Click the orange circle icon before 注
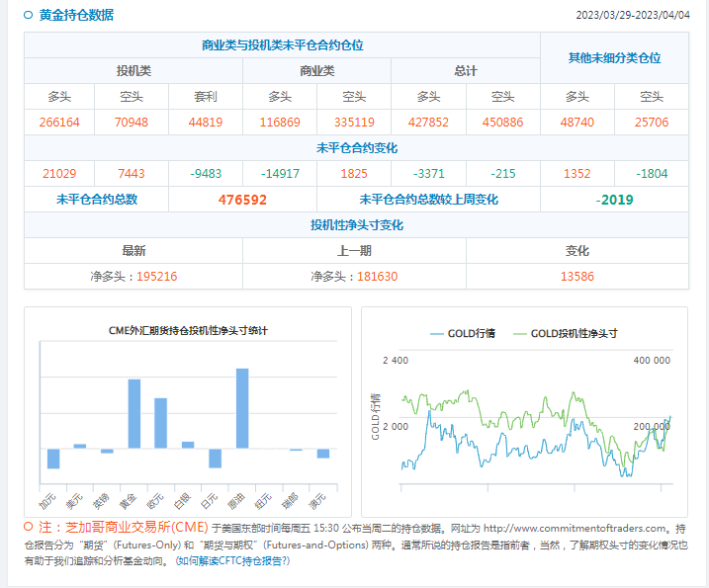The height and width of the screenshot is (588, 709). click(x=28, y=527)
